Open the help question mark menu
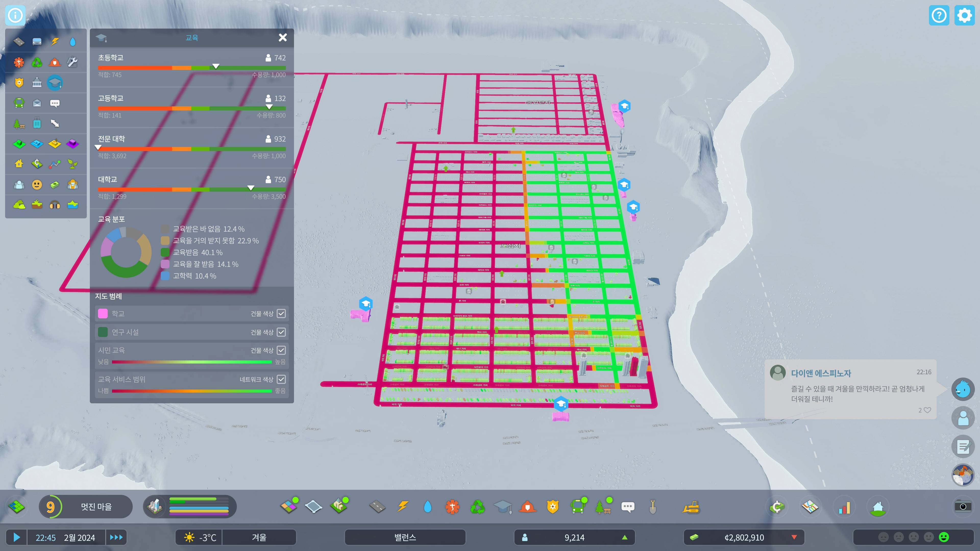Screen dimensions: 980x551 pos(939,16)
